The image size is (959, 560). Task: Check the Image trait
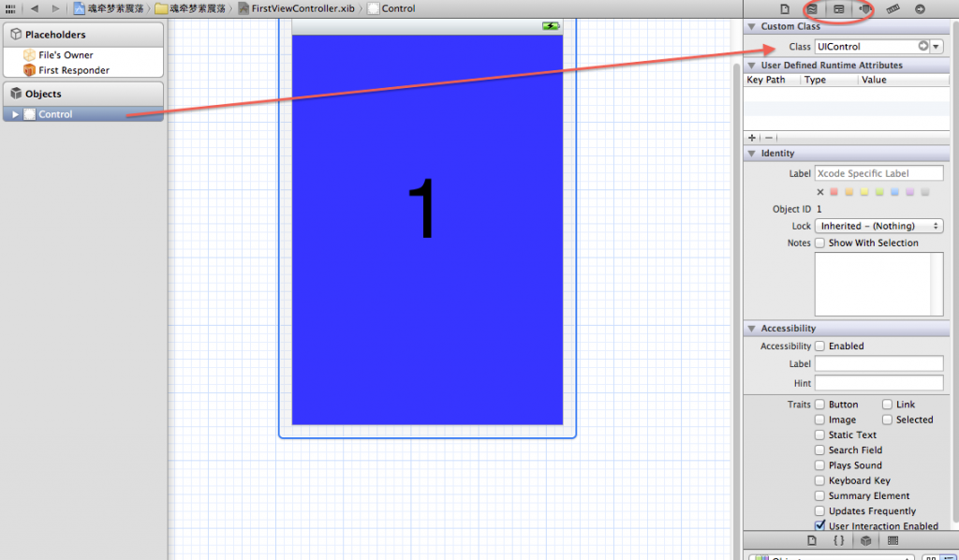(819, 420)
